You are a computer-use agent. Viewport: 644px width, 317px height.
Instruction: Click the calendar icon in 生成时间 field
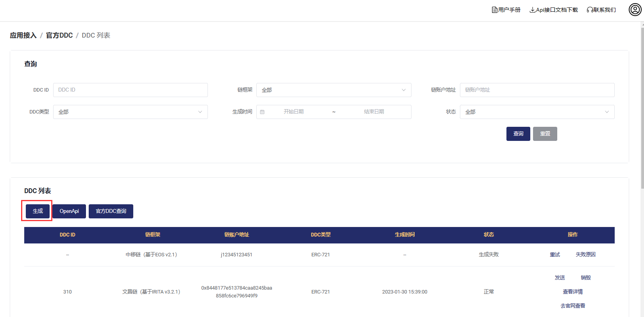pyautogui.click(x=262, y=112)
